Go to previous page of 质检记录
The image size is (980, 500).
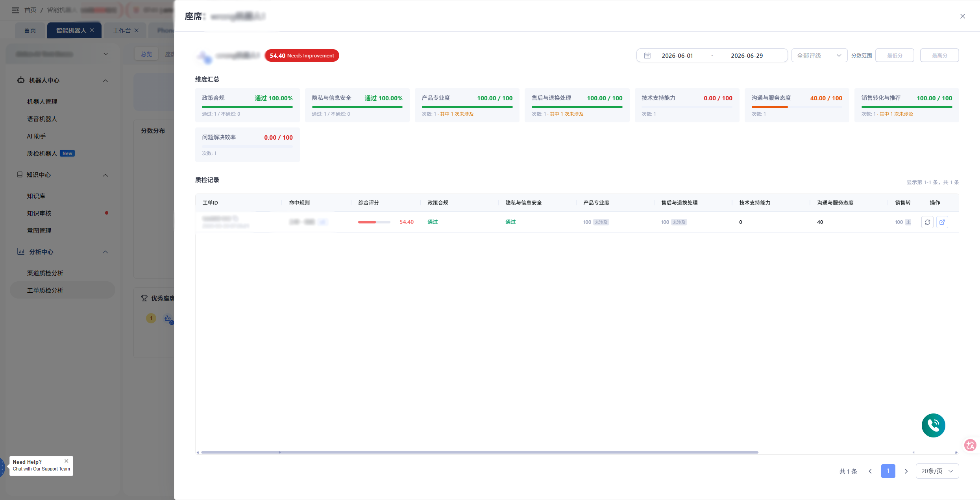pyautogui.click(x=870, y=471)
